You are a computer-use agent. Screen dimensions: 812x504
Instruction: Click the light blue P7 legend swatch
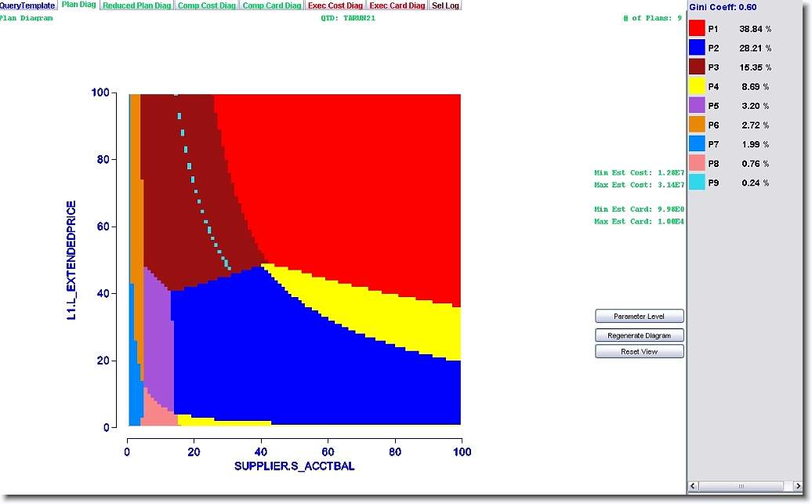tap(697, 144)
